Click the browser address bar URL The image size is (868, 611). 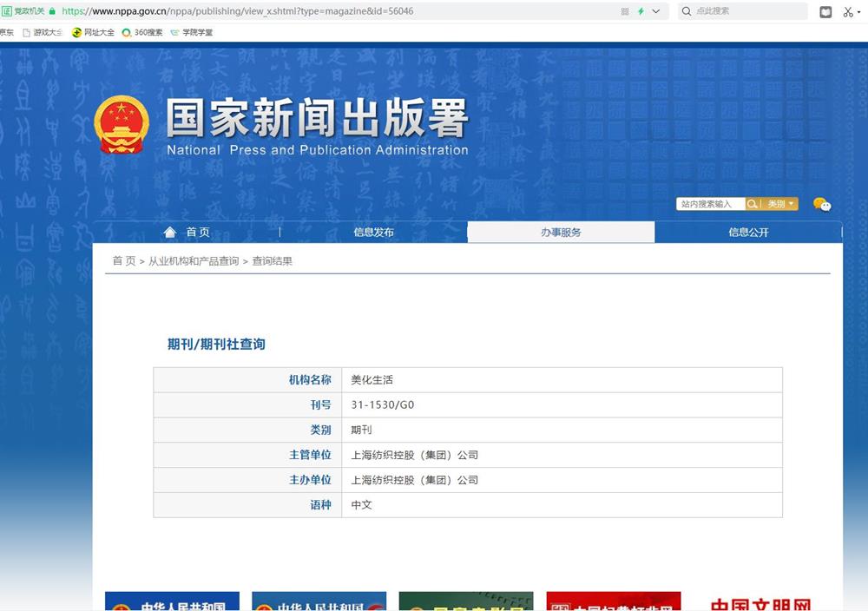[238, 11]
